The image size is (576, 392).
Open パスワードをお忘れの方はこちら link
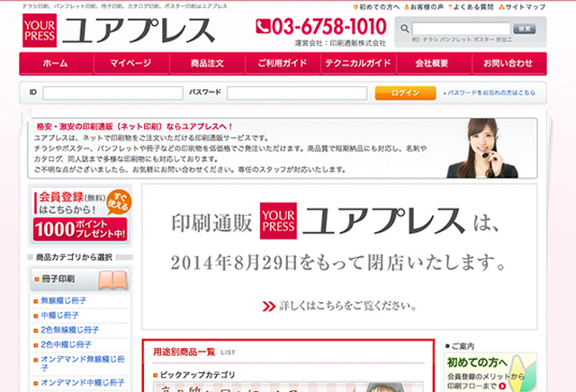491,93
